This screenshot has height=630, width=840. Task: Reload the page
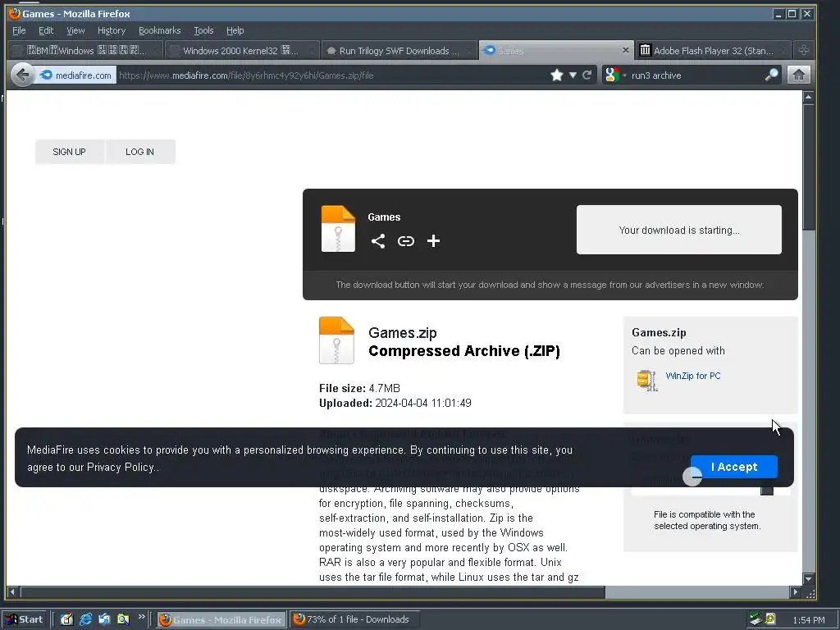[x=587, y=75]
